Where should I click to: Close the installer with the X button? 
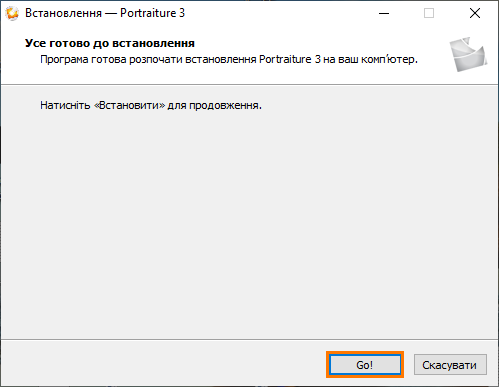click(x=475, y=13)
